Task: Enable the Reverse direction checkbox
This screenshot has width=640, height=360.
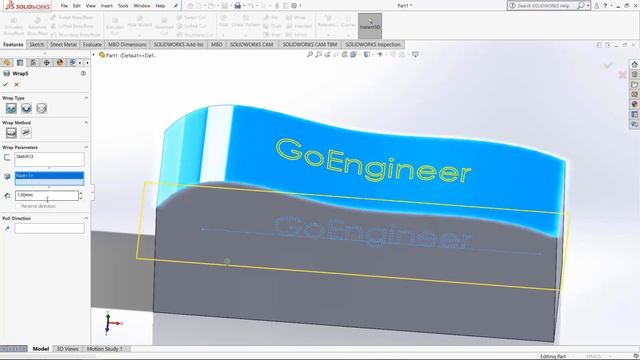Action: click(x=18, y=206)
